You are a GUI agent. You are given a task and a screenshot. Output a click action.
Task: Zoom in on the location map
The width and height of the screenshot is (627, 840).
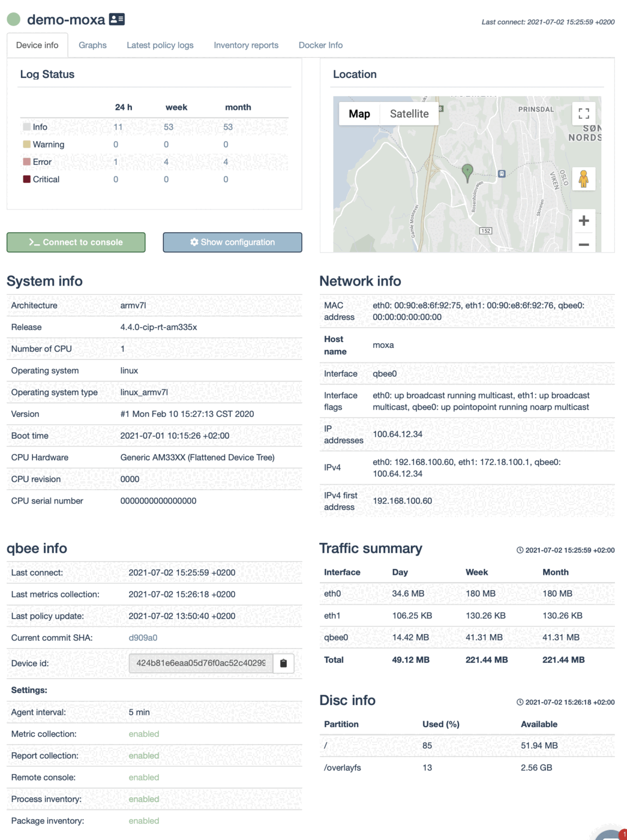pos(583,221)
